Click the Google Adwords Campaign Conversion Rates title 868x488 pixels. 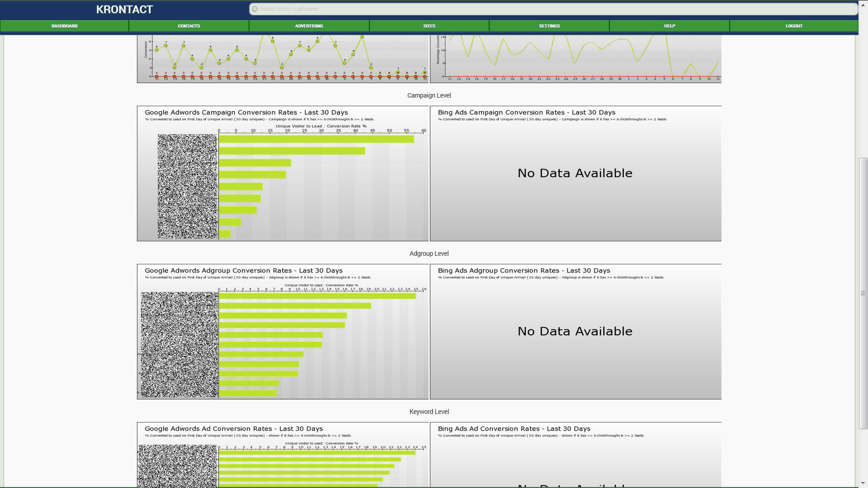tap(246, 113)
